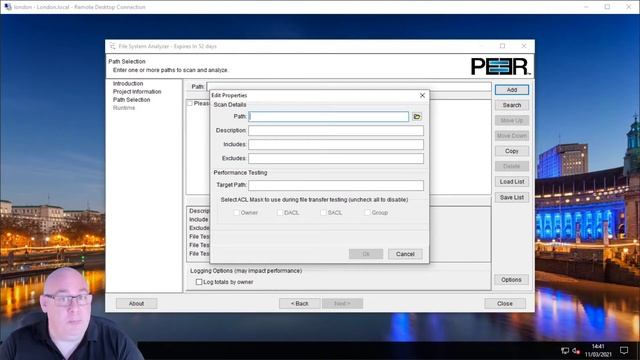Click the Copy button

[512, 151]
